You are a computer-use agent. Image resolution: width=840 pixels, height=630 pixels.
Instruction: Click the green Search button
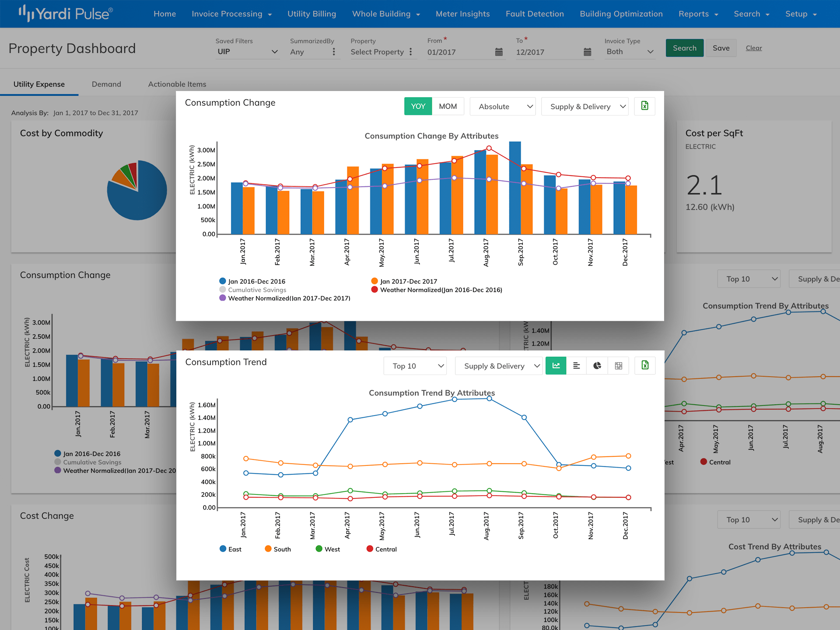click(684, 48)
